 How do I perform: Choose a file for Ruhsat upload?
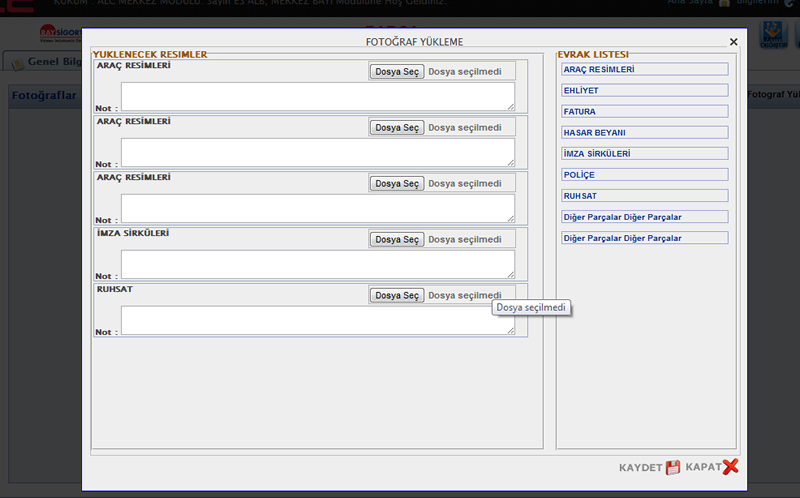click(x=397, y=296)
